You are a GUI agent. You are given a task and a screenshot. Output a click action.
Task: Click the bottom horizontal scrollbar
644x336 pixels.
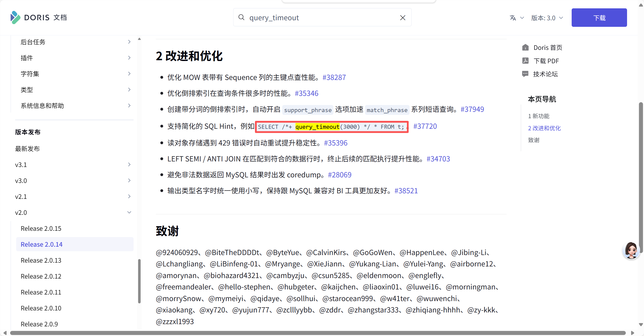[317, 333]
